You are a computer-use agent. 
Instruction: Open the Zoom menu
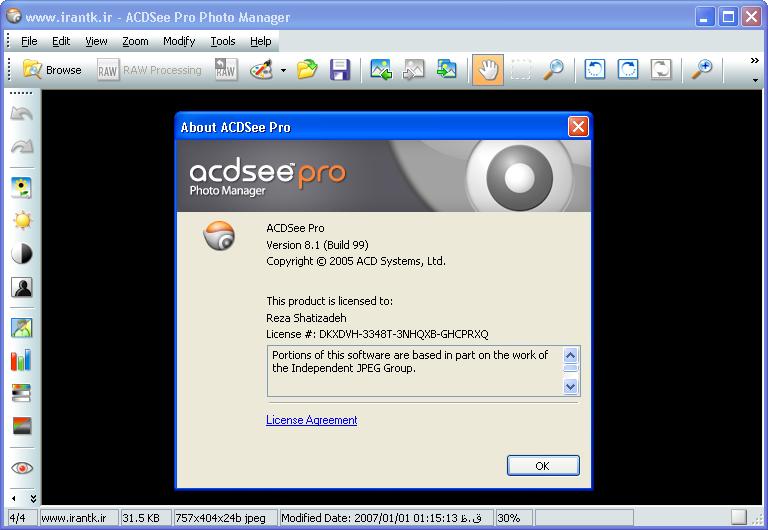135,41
